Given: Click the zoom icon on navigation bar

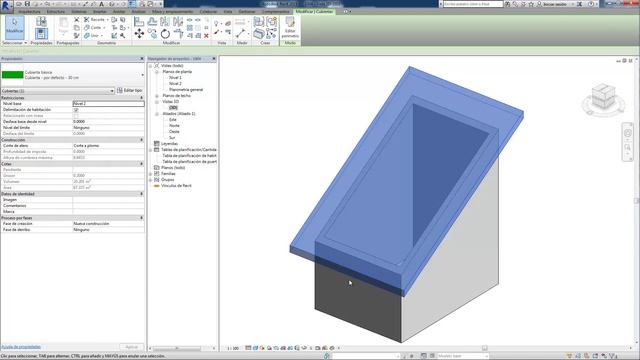Looking at the screenshot, I should pyautogui.click(x=628, y=147).
